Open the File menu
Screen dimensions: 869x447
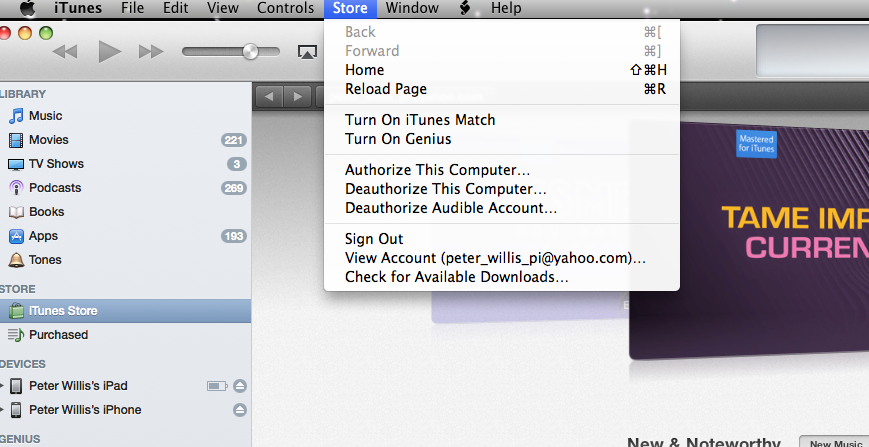132,8
